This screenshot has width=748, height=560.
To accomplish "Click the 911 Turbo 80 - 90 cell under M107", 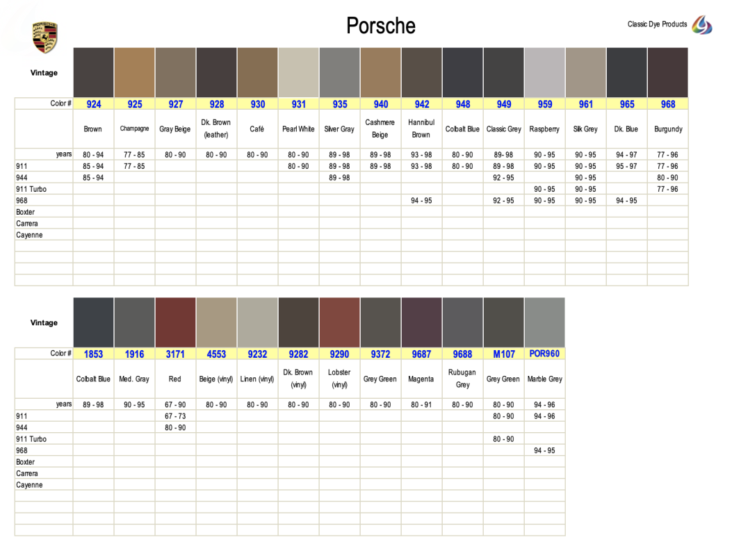I will 503,439.
